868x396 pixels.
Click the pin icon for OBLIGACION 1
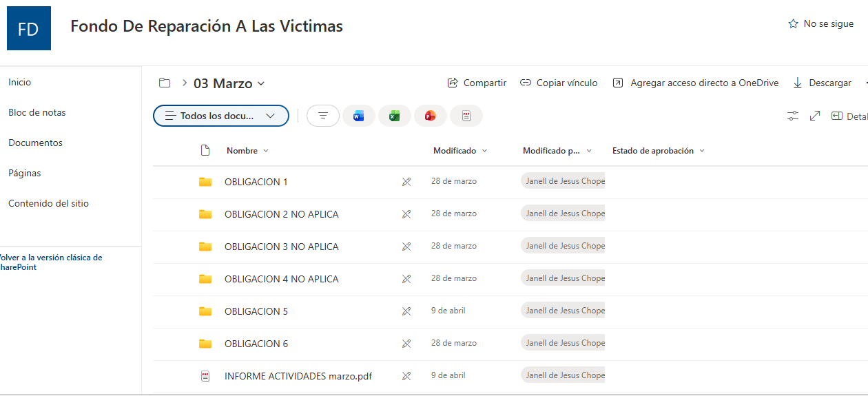pos(406,182)
